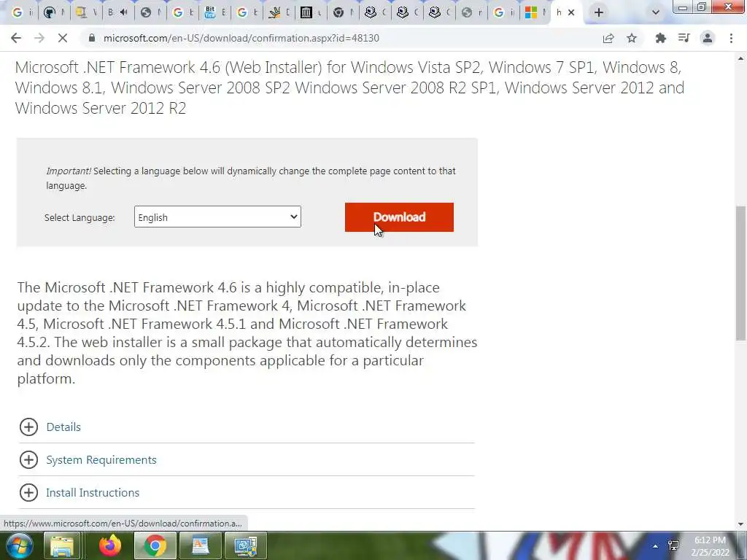The image size is (747, 560).
Task: Click the scrollbar down arrow
Action: point(740,524)
